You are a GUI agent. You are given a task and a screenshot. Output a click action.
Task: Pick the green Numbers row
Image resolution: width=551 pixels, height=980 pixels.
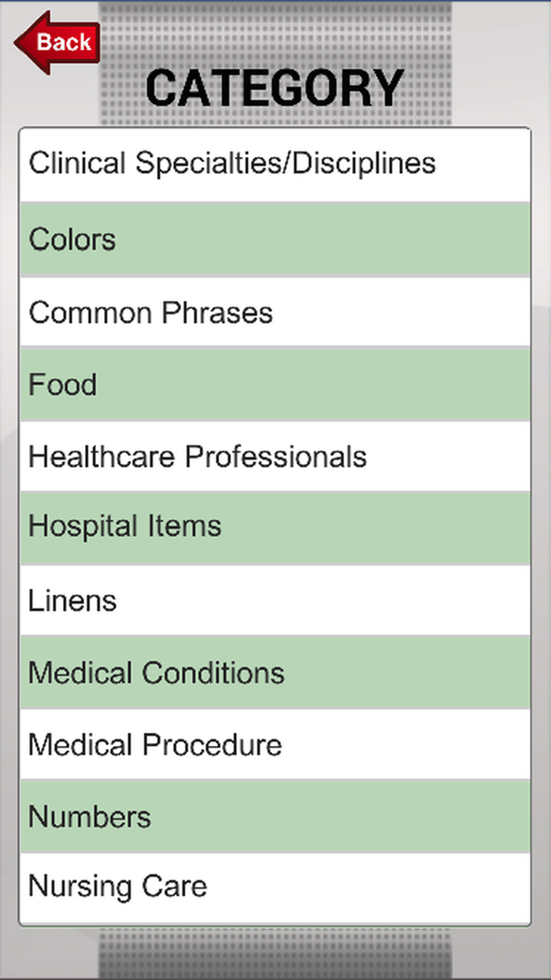pos(315,817)
